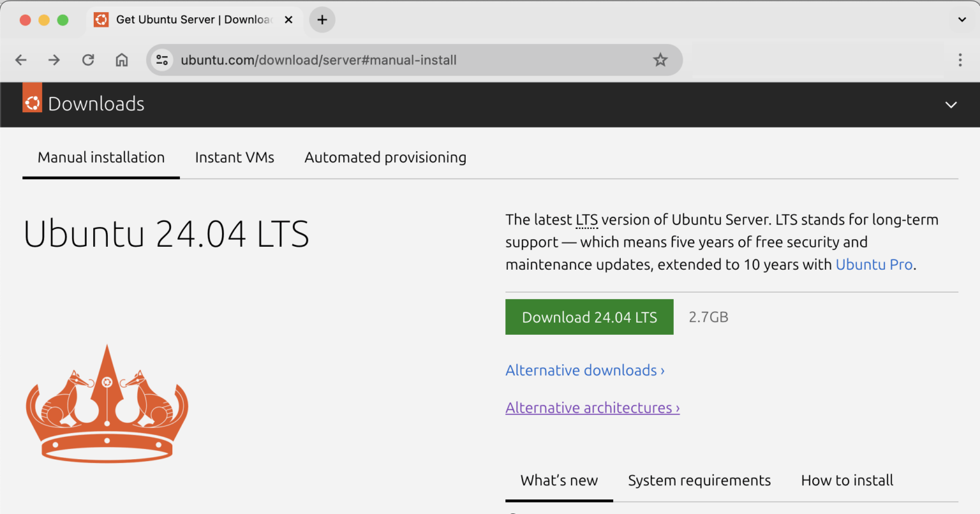Expand the Downloads navigation chevron
980x514 pixels.
point(951,105)
